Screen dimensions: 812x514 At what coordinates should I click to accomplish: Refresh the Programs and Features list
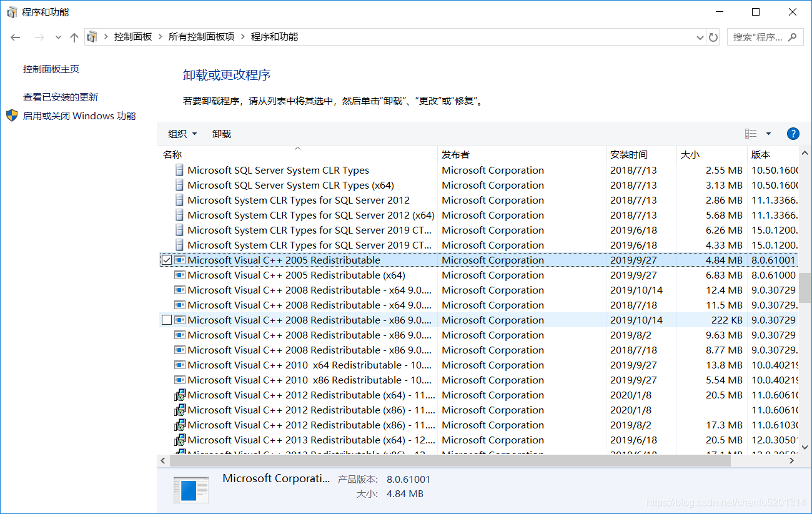tap(713, 37)
